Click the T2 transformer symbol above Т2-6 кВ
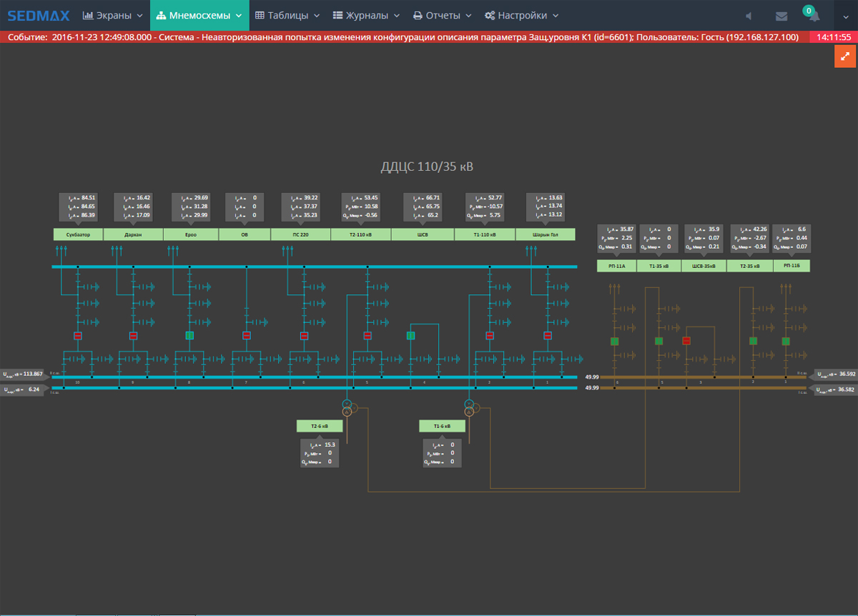This screenshot has width=858, height=616. pos(347,407)
